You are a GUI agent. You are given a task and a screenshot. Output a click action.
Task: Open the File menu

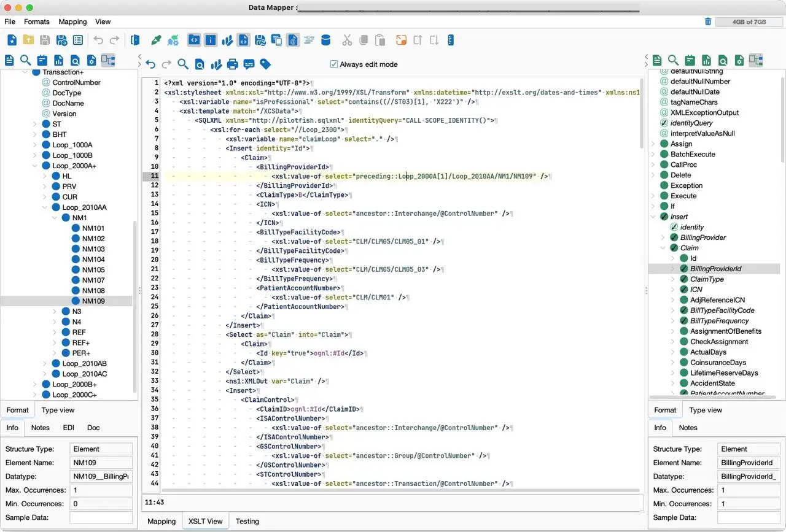coord(10,21)
